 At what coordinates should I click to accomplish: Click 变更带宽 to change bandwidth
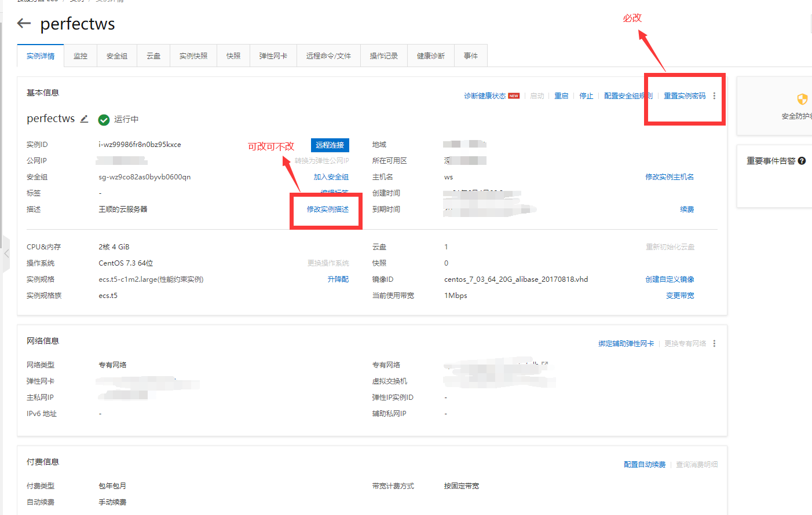pos(680,295)
